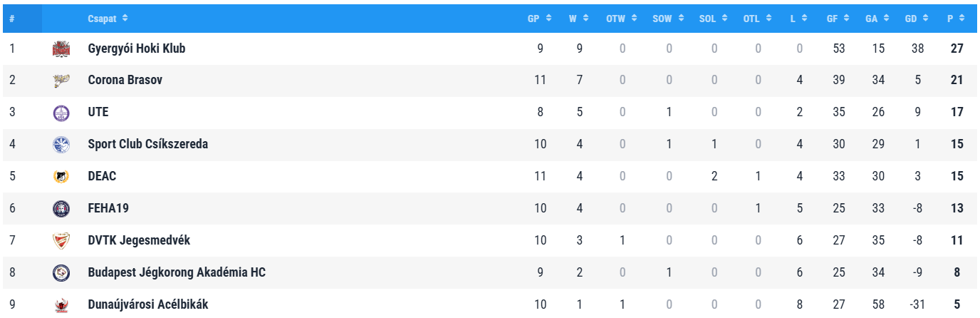Click the Sport Club Csíkszereda logo
This screenshot has height=318, width=980.
pyautogui.click(x=61, y=145)
